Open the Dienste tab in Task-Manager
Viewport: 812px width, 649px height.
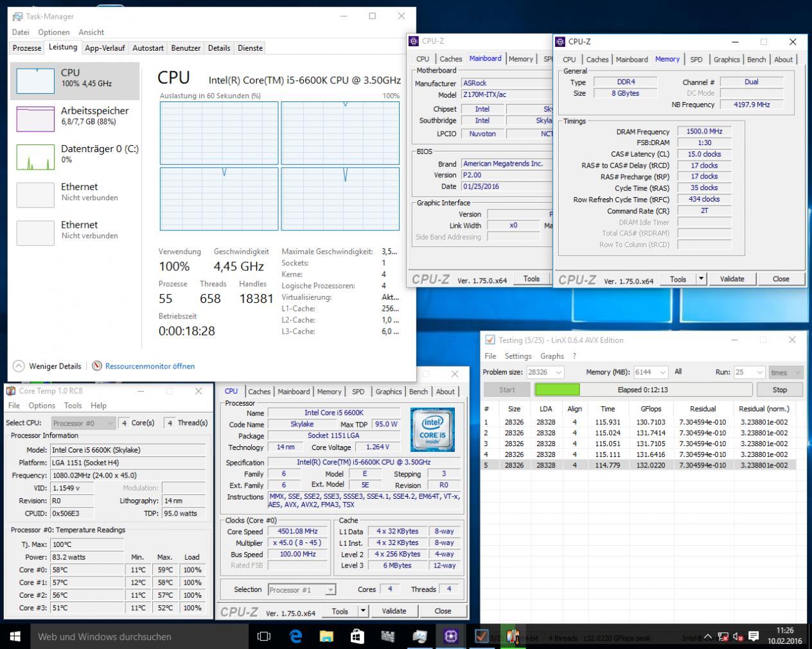coord(250,48)
